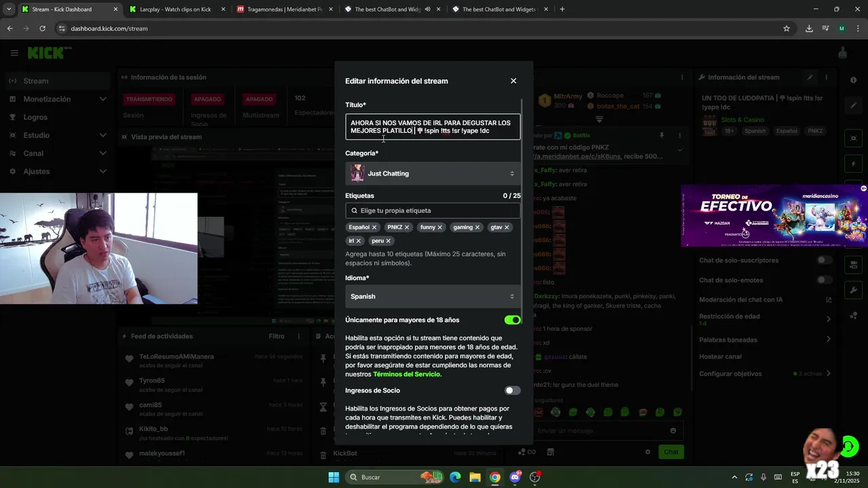Reload the dashboard.kick.com page
This screenshot has height=488, width=868.
(x=42, y=28)
